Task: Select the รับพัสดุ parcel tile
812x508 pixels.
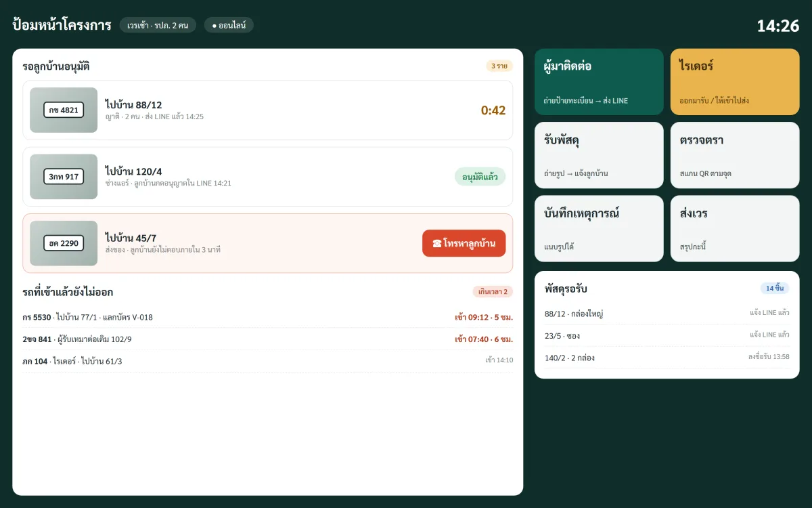Action: [599, 155]
